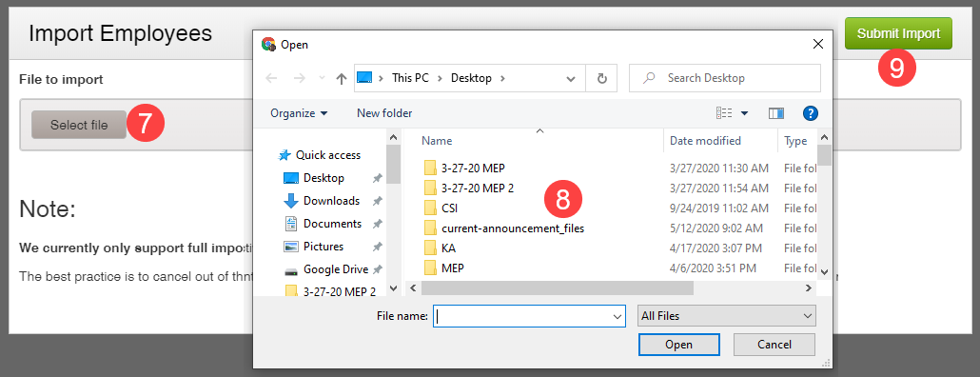
Task: Click the Refresh icon beside address bar
Action: tap(602, 78)
